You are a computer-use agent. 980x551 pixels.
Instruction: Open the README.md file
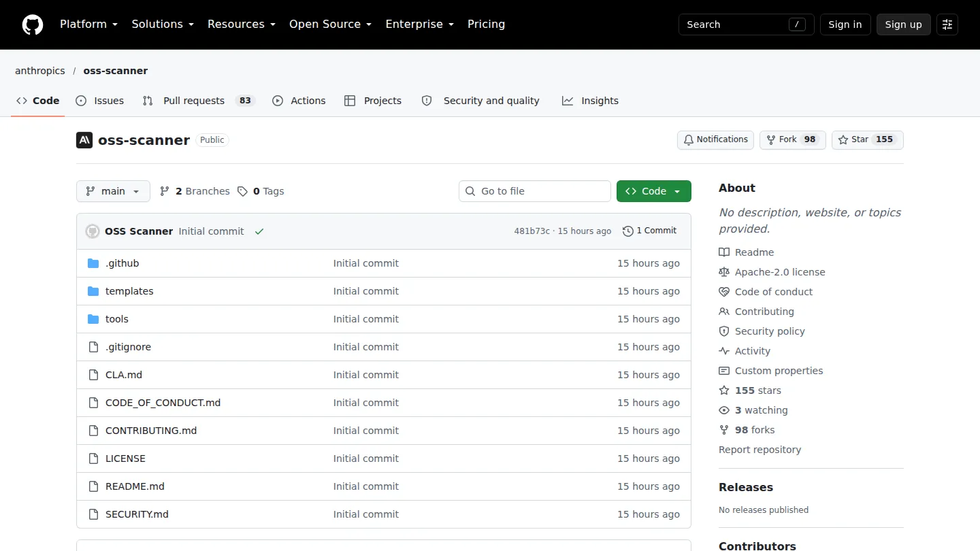(135, 486)
